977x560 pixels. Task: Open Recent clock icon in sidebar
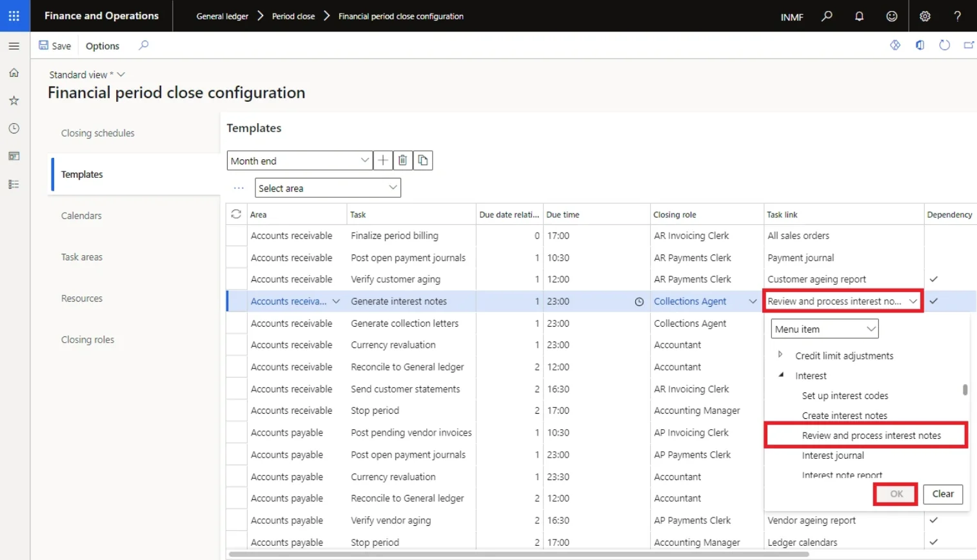[14, 128]
